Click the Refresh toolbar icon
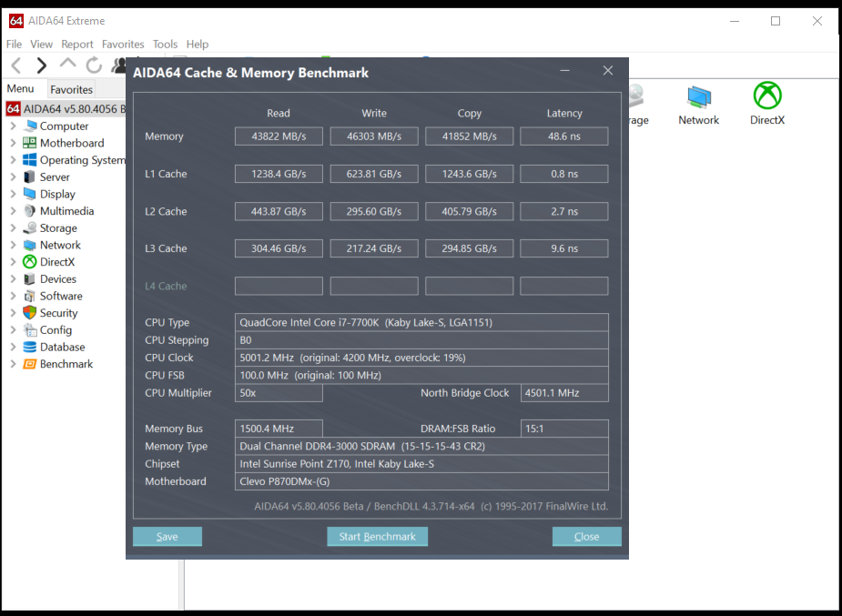This screenshot has width=842, height=616. pyautogui.click(x=94, y=65)
